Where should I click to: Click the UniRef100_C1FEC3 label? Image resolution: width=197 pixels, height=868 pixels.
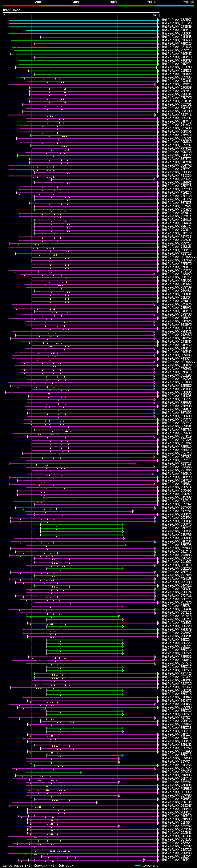(x=177, y=71)
